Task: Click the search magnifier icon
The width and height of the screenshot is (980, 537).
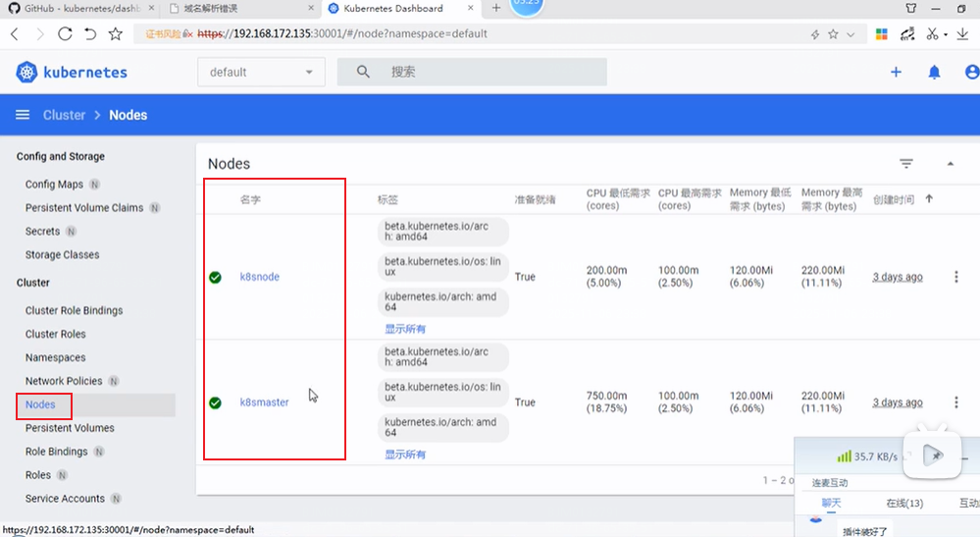Action: pos(363,72)
